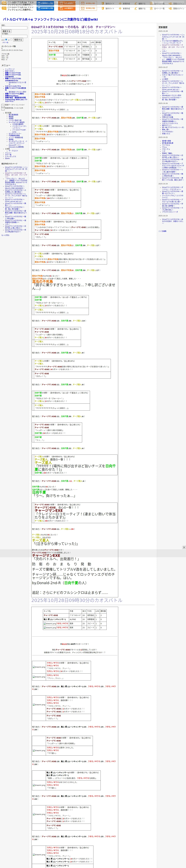This screenshot has height=868, width=186.
Task: Open 軽行事連絡板 under 掲示板集
Action: click(13, 115)
